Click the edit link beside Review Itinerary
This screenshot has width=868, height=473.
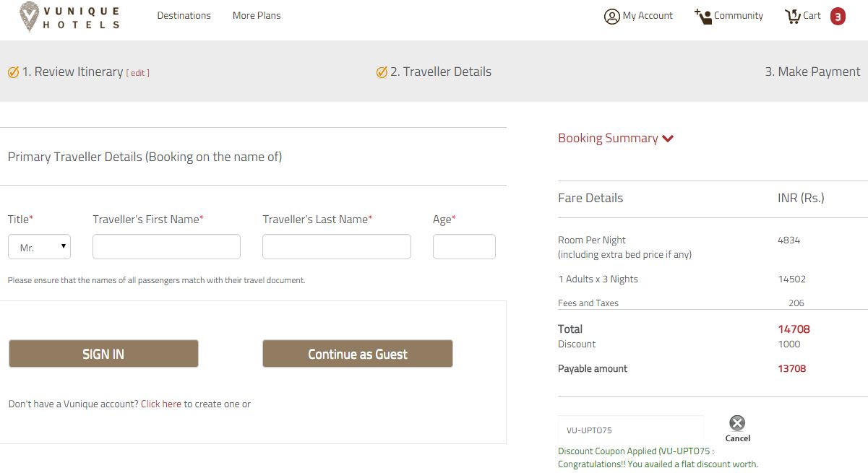pyautogui.click(x=137, y=73)
